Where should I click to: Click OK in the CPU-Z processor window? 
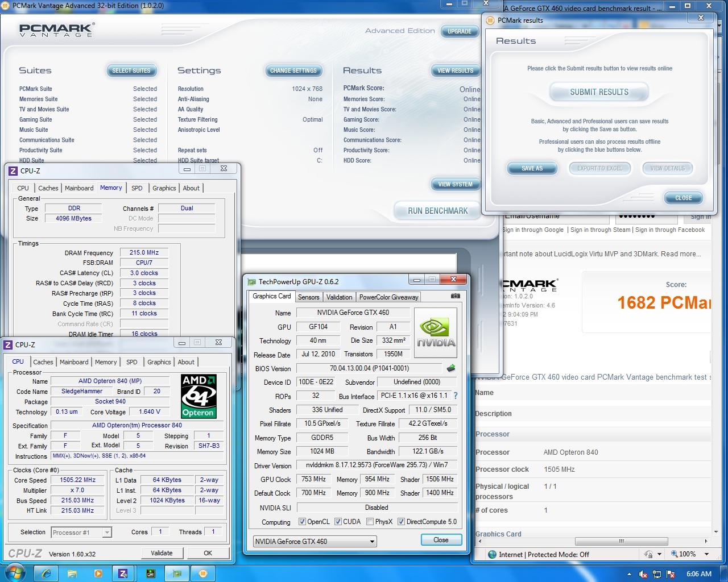(x=208, y=553)
